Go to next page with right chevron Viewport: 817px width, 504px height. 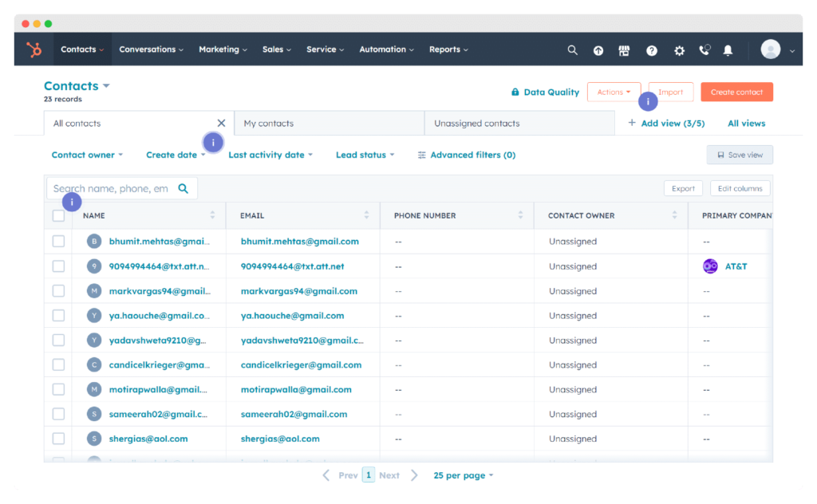click(414, 475)
